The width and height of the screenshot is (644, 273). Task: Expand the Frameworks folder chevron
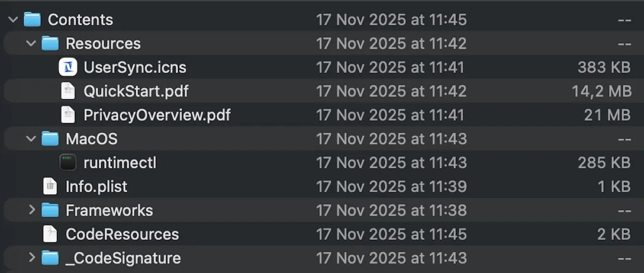point(32,210)
